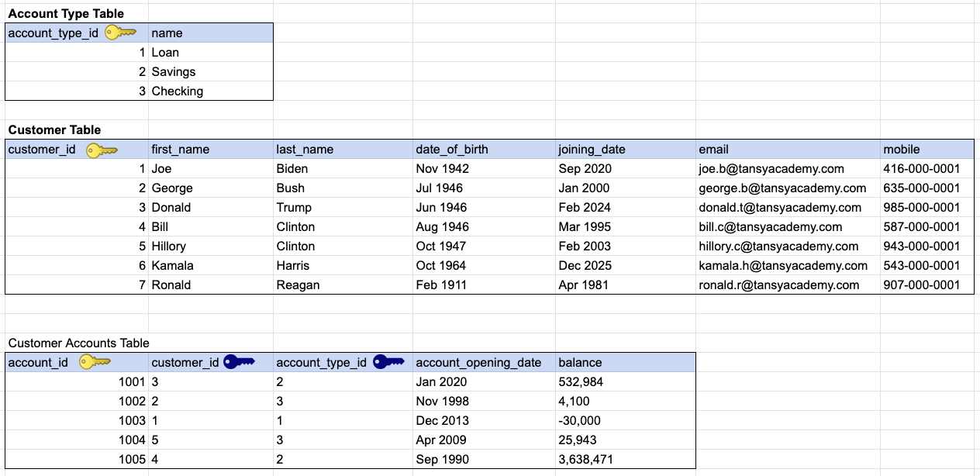The image size is (980, 476).
Task: Click the "mobile" column header
Action: [x=927, y=149]
